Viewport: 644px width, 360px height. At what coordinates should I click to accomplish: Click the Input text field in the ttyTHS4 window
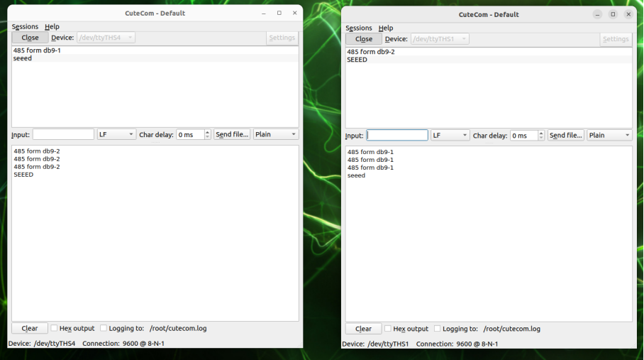63,134
